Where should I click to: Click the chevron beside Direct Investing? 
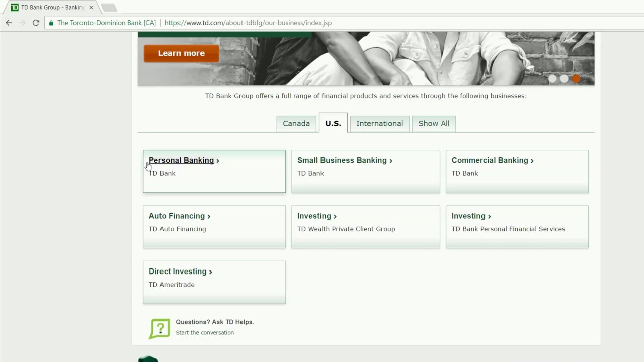pyautogui.click(x=210, y=272)
